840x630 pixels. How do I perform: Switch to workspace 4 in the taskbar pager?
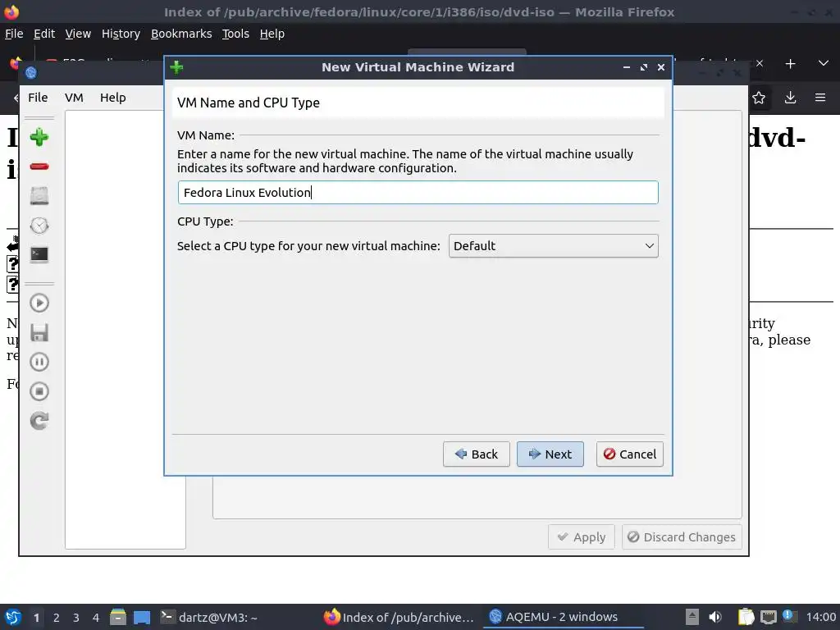96,618
